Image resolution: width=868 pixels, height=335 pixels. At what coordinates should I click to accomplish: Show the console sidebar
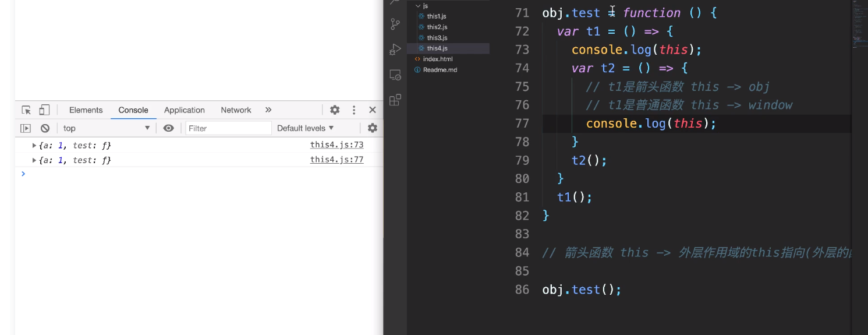pos(26,128)
